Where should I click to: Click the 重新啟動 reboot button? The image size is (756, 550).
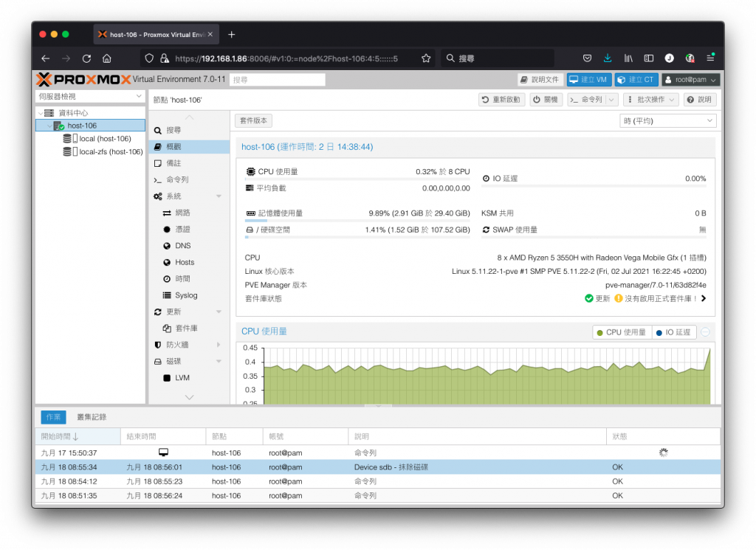click(501, 100)
